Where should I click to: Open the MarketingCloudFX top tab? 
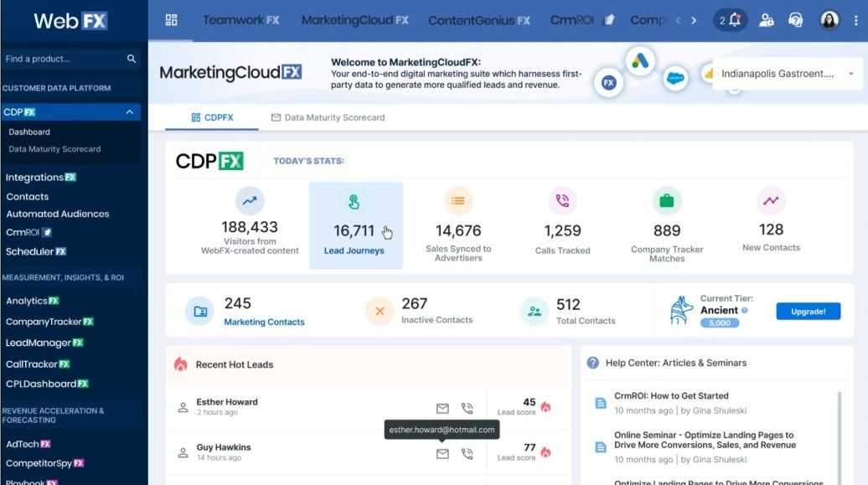coord(355,20)
